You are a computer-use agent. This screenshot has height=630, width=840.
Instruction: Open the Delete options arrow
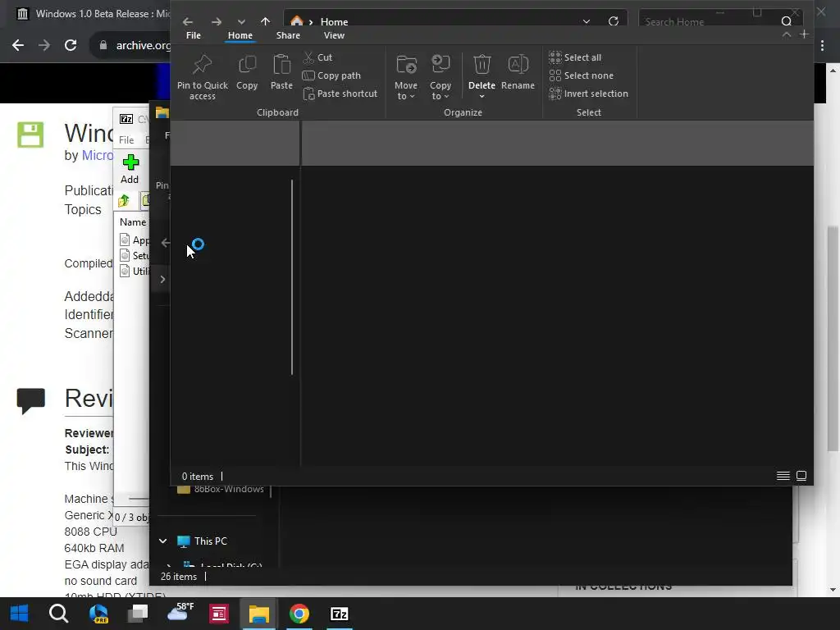[x=482, y=97]
